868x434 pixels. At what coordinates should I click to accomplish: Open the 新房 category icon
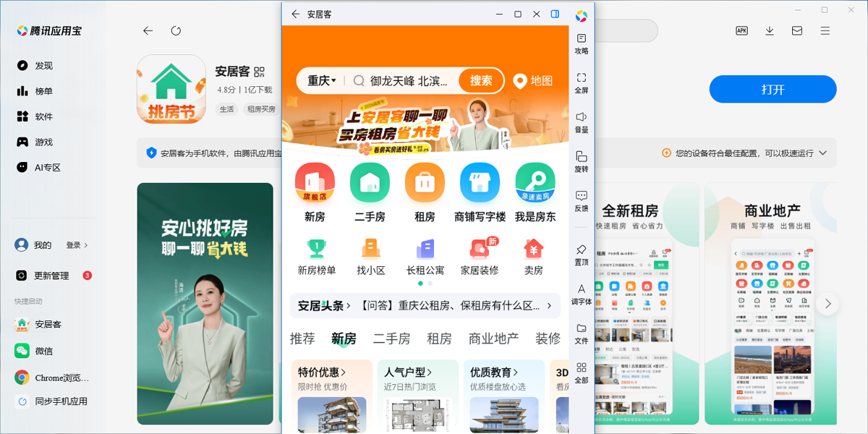(x=315, y=182)
